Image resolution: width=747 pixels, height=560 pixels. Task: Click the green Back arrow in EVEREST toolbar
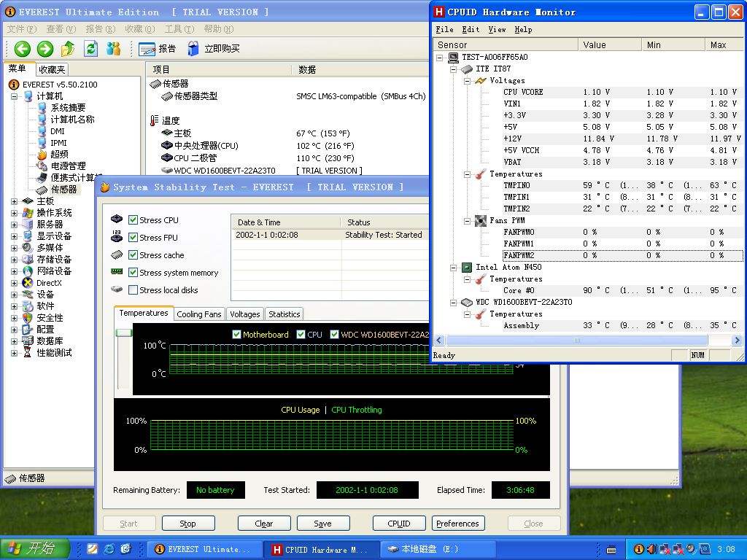[22, 49]
